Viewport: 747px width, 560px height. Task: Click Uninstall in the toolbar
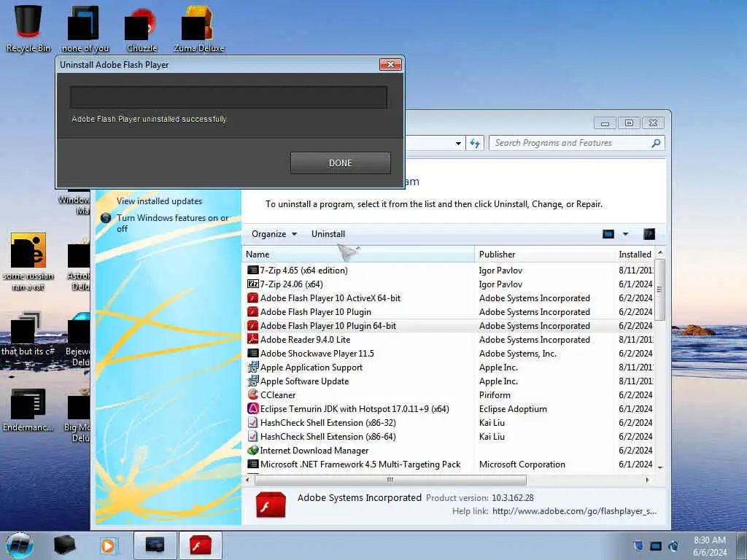point(328,234)
